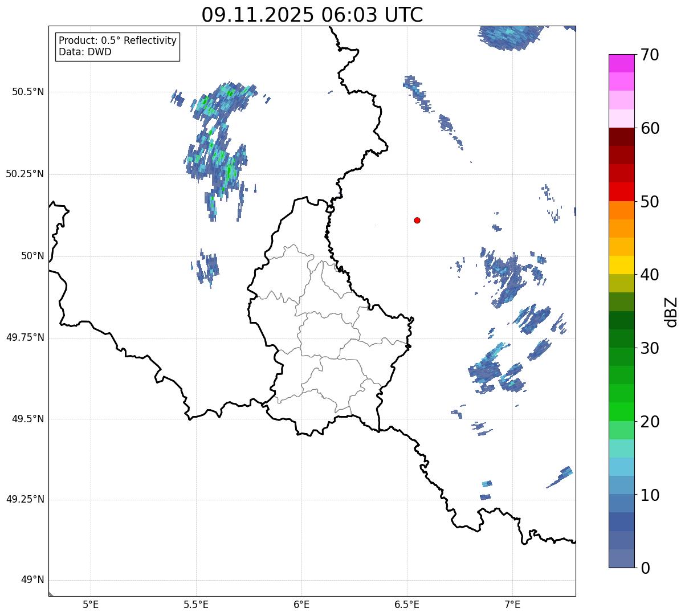
Task: Click the 50 label on the colorbar
Action: coord(650,202)
